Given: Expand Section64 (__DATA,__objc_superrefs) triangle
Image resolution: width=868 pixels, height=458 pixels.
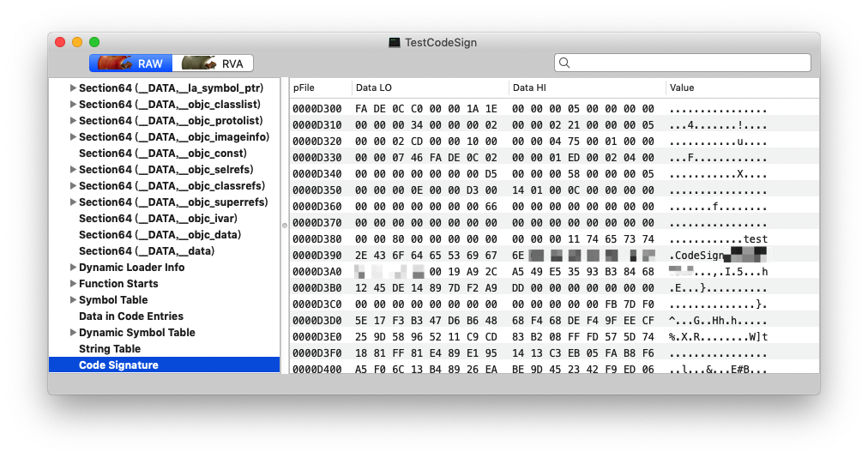Looking at the screenshot, I should coord(73,202).
